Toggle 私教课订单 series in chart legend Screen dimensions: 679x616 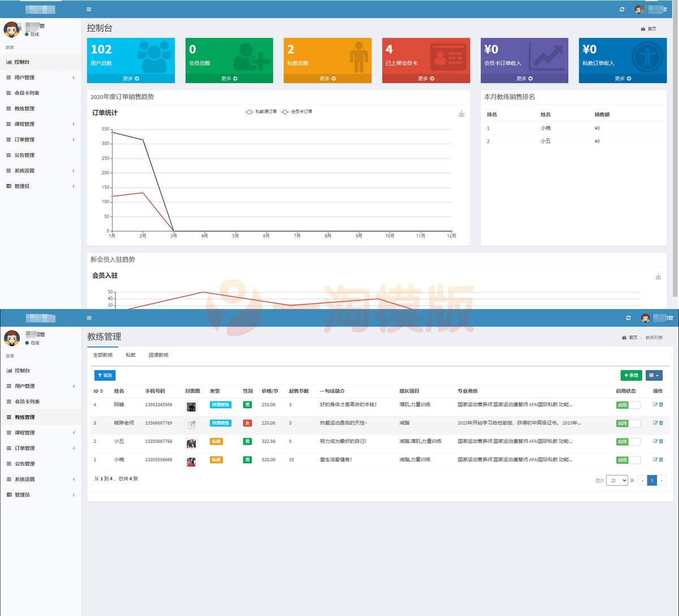tap(261, 112)
